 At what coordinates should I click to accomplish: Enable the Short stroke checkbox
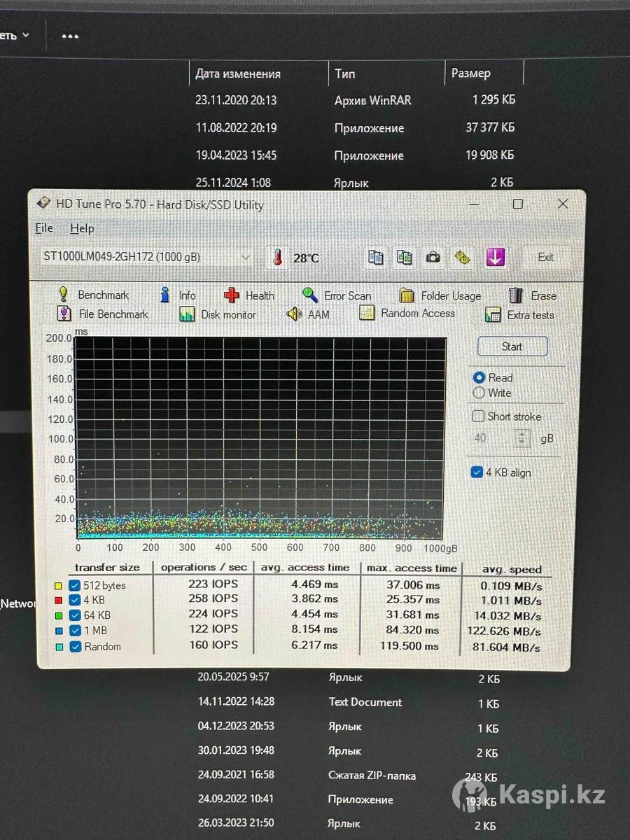(x=479, y=416)
